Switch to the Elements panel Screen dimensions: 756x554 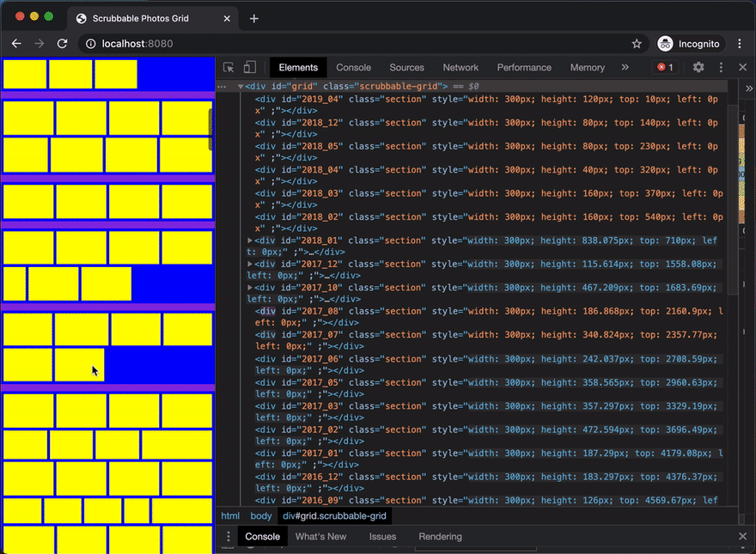(x=298, y=68)
